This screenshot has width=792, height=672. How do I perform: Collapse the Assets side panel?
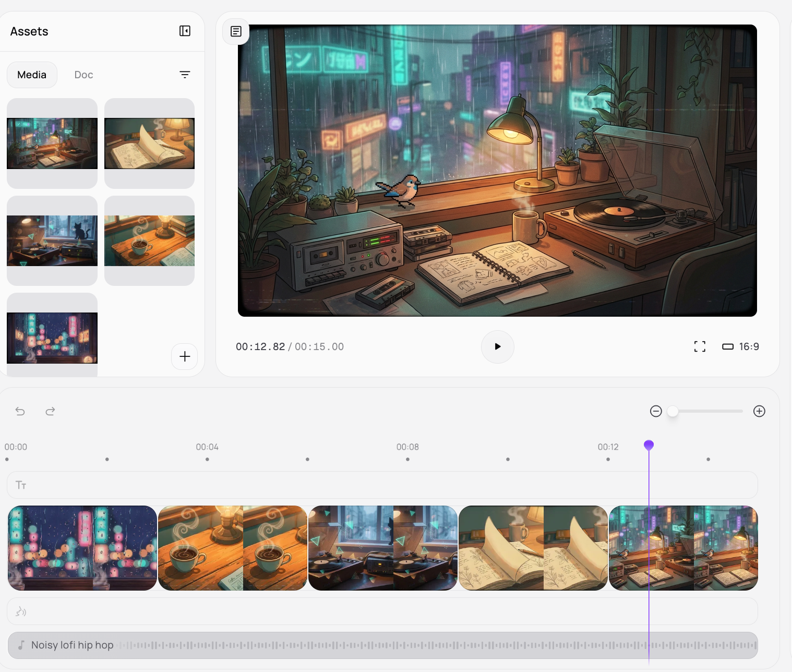185,31
